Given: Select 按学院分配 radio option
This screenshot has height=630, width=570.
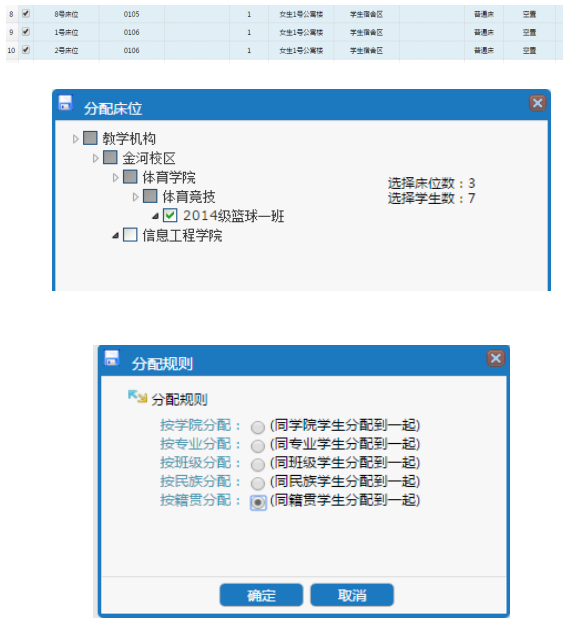Looking at the screenshot, I should tap(258, 427).
